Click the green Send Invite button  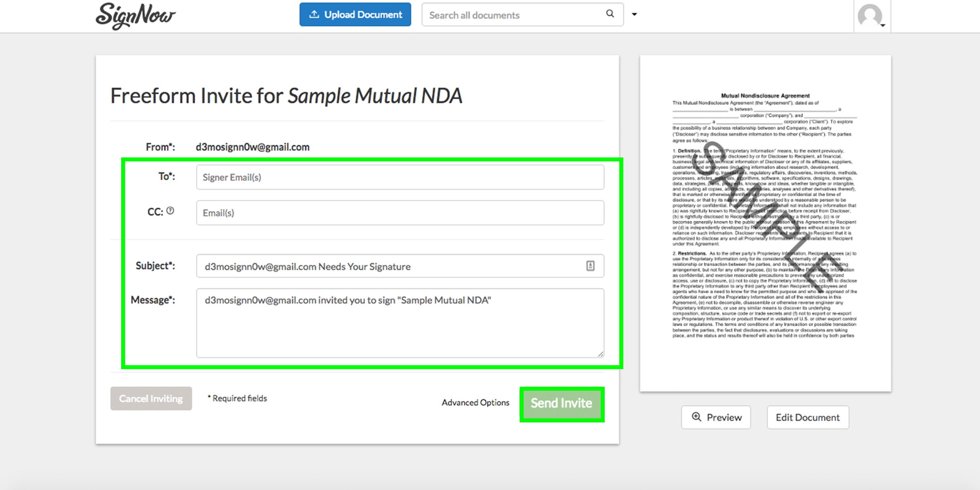coord(562,403)
